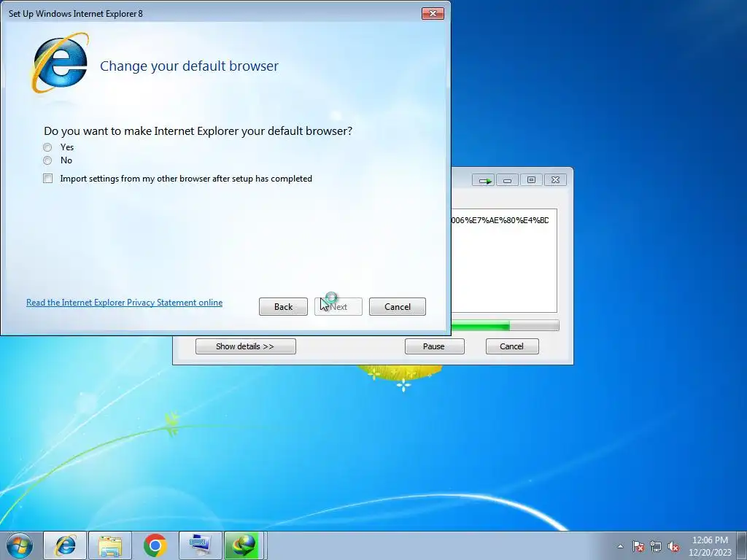Viewport: 747px width, 560px height.
Task: Close the Set Up Windows Internet Explorer 8 dialog
Action: pyautogui.click(x=433, y=13)
